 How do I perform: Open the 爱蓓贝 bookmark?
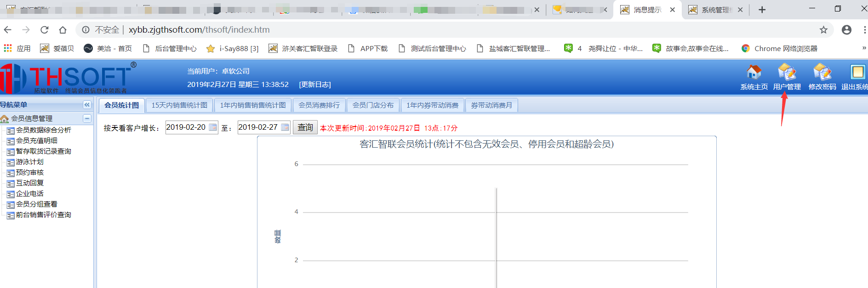click(57, 48)
